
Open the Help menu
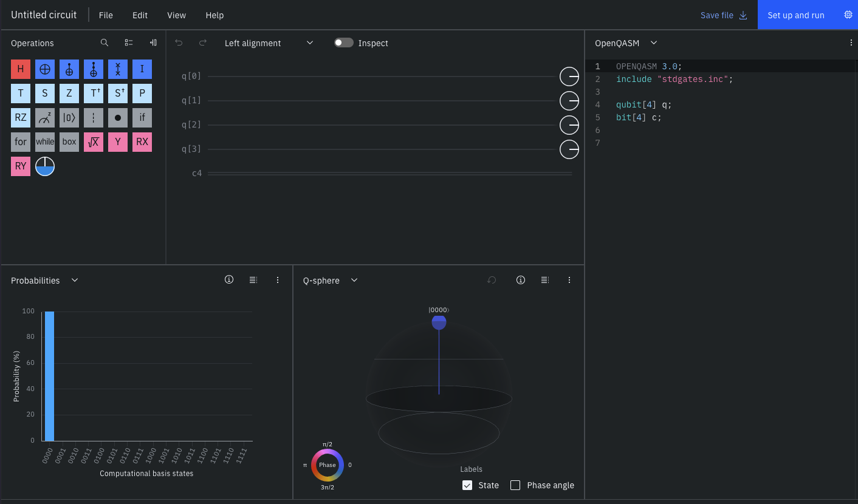coord(214,15)
